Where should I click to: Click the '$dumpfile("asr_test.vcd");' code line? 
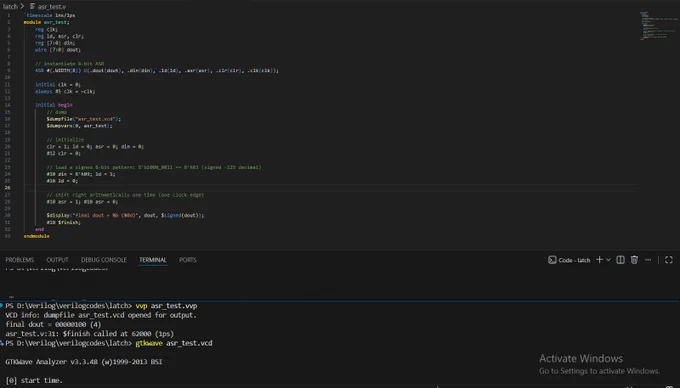pyautogui.click(x=84, y=119)
